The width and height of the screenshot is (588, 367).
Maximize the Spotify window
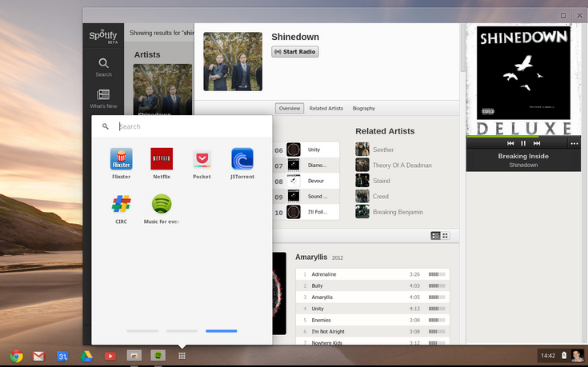563,15
